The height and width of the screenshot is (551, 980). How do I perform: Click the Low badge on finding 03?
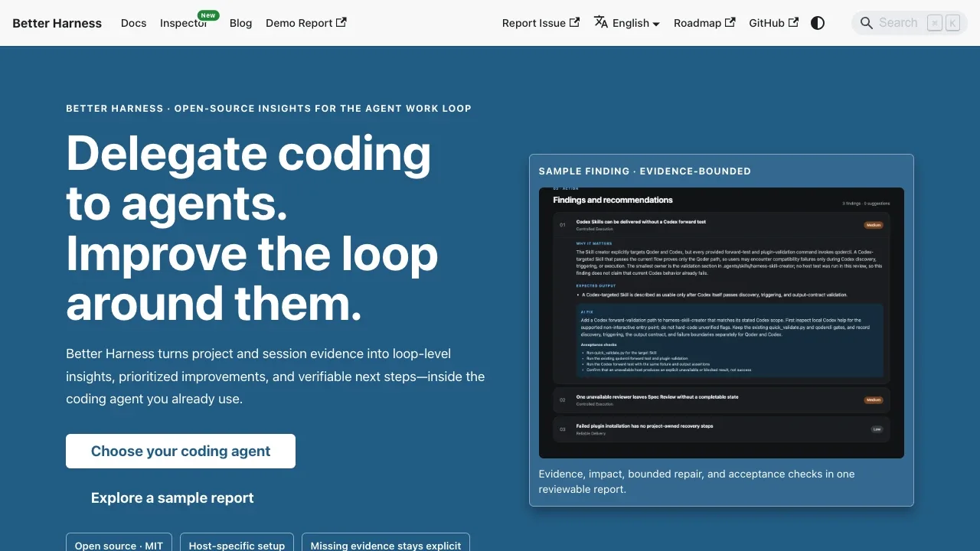tap(877, 429)
